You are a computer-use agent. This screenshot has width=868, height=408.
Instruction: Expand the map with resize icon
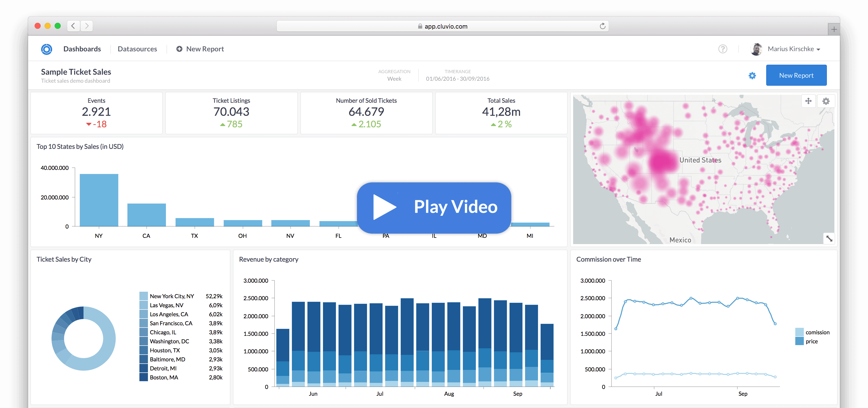tap(829, 239)
